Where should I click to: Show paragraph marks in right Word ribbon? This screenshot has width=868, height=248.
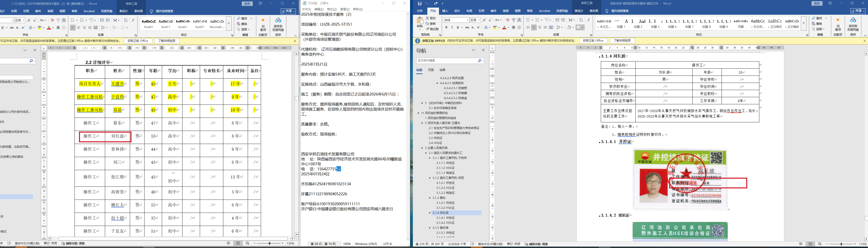coord(589,20)
